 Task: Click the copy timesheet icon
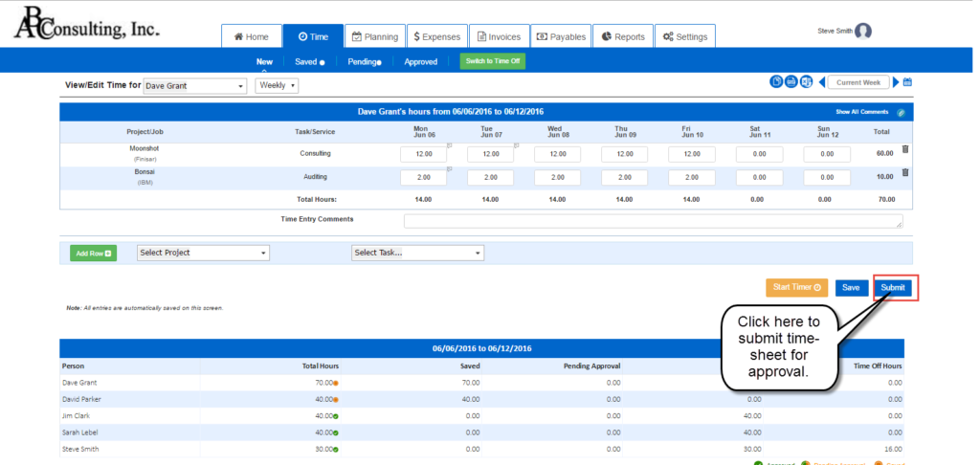[x=775, y=82]
